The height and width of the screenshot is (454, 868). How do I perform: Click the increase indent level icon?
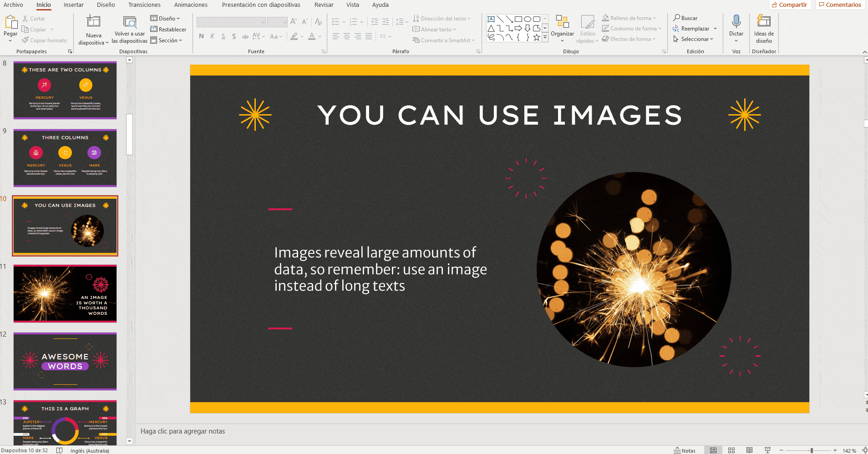coord(386,21)
